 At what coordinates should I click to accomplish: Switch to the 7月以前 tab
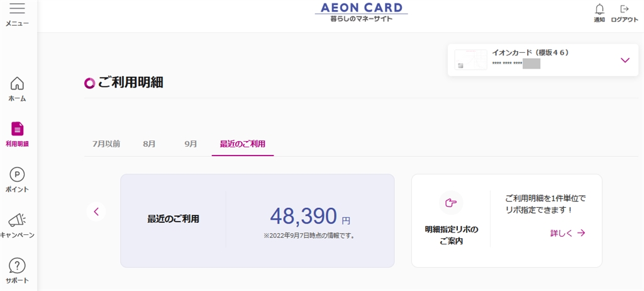[106, 144]
